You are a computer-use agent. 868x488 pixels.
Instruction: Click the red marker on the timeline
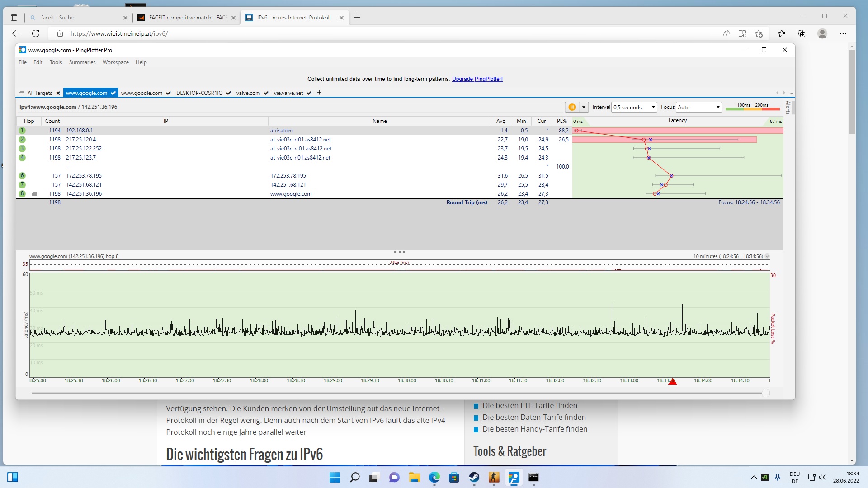click(673, 382)
